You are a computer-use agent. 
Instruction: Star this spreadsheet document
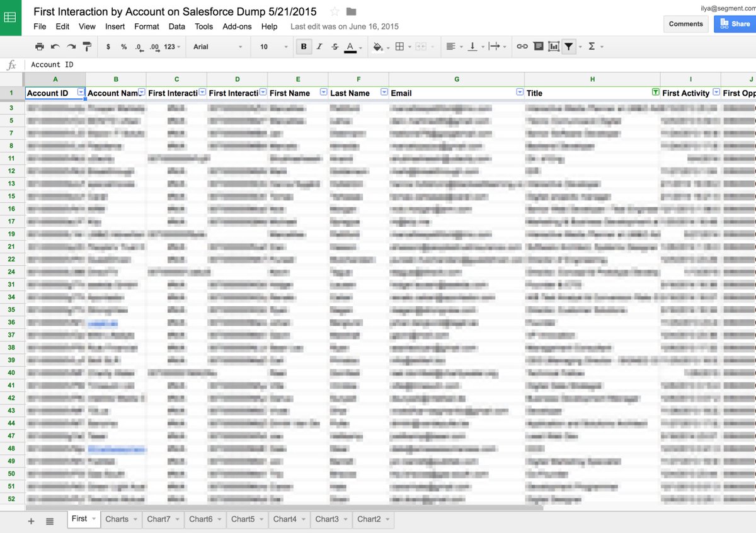tap(335, 11)
